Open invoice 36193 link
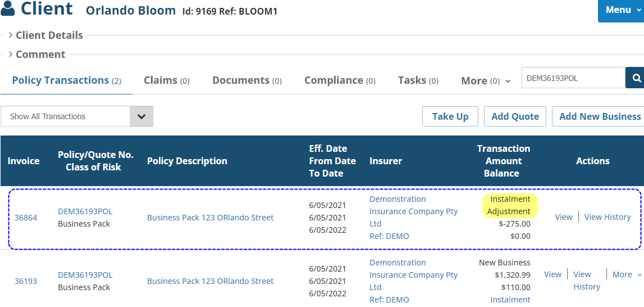 point(26,281)
